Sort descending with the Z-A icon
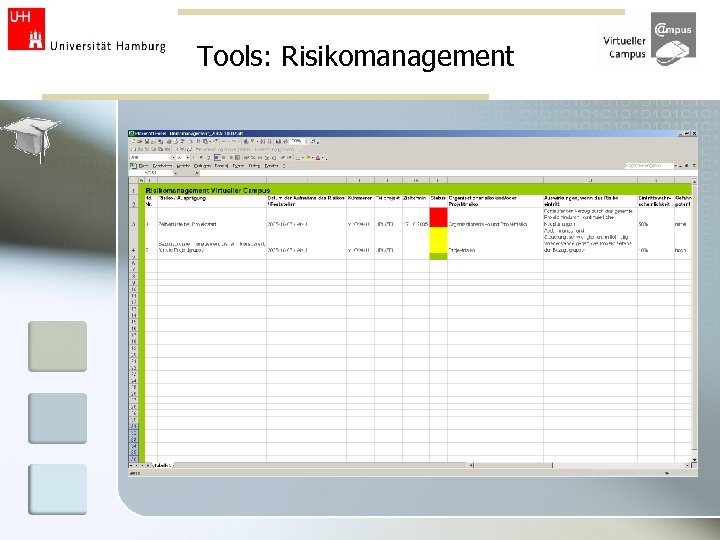Screen dimensions: 720x540 point(269,141)
